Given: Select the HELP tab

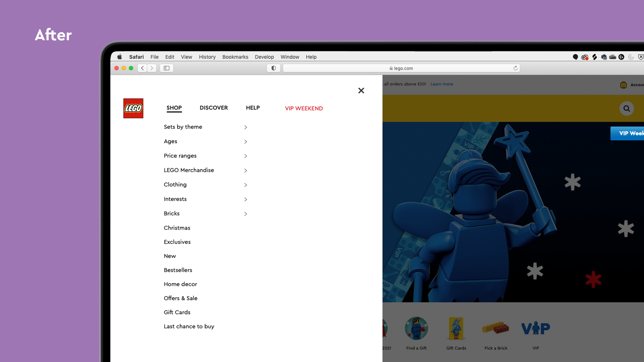Looking at the screenshot, I should [x=253, y=108].
